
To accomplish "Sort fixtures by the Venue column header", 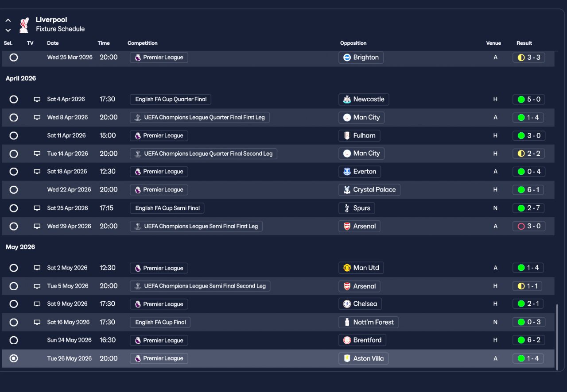I will [493, 43].
